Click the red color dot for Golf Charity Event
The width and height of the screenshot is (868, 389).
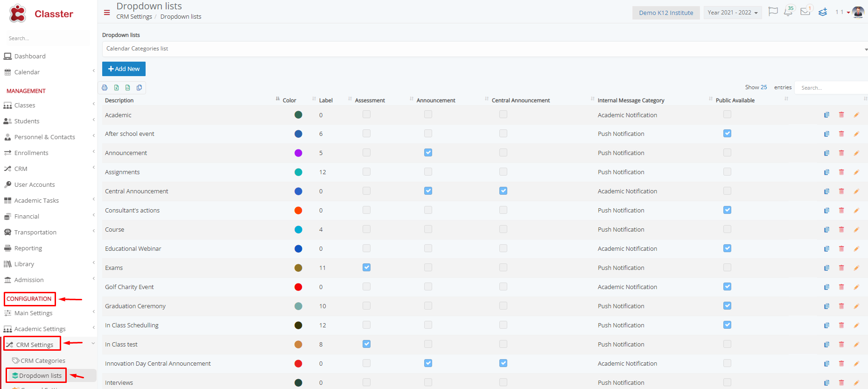(298, 287)
